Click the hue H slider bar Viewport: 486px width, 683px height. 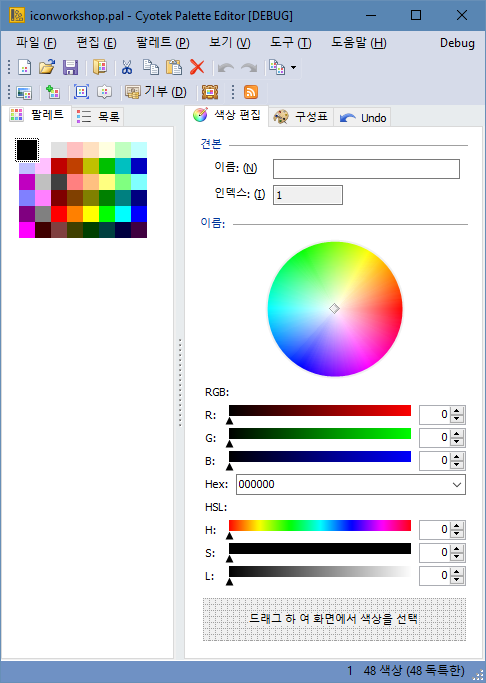320,525
